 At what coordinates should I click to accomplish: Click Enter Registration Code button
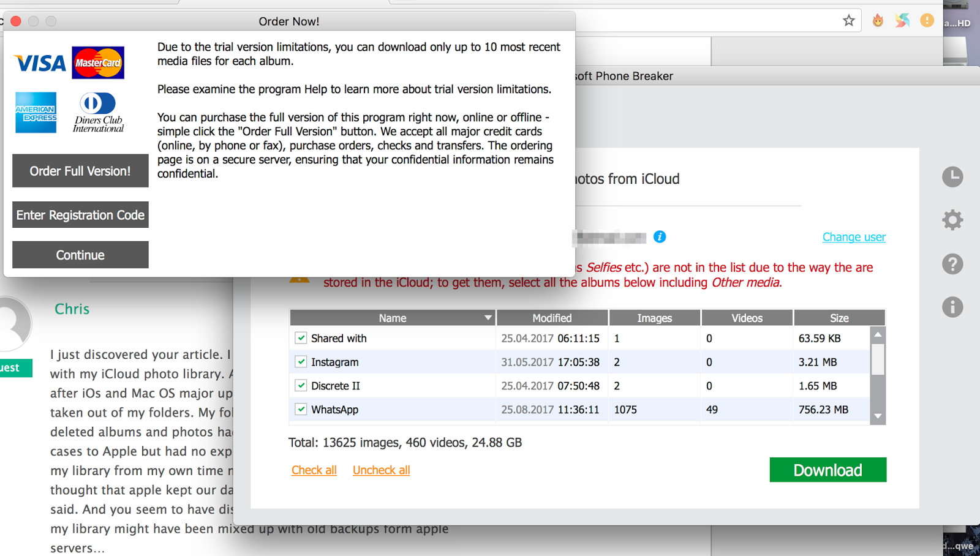[x=80, y=215]
